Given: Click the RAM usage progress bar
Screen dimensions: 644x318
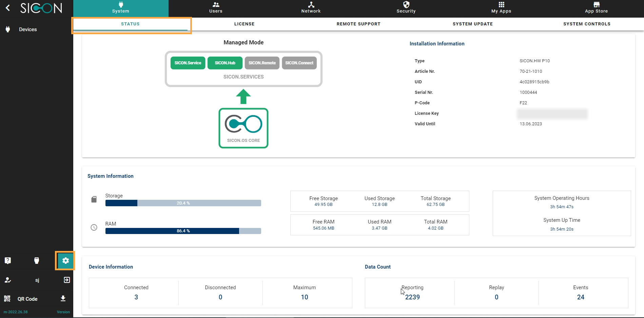Looking at the screenshot, I should [x=183, y=231].
